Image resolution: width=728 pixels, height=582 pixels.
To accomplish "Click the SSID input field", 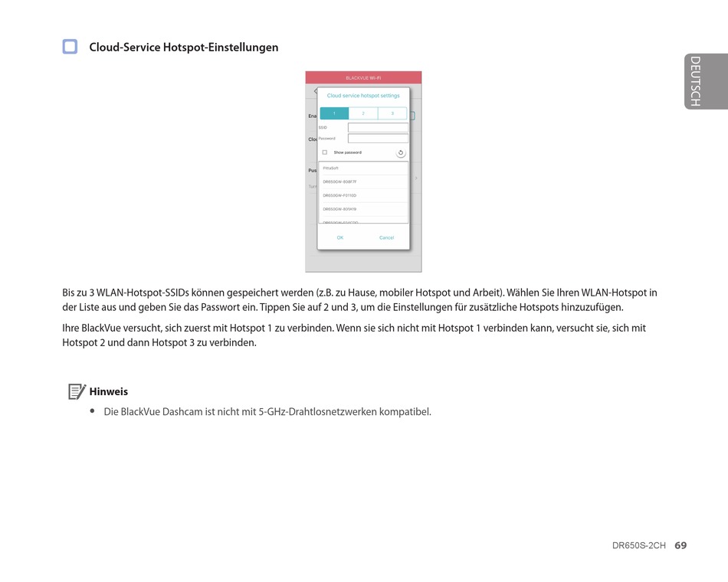I will [378, 128].
